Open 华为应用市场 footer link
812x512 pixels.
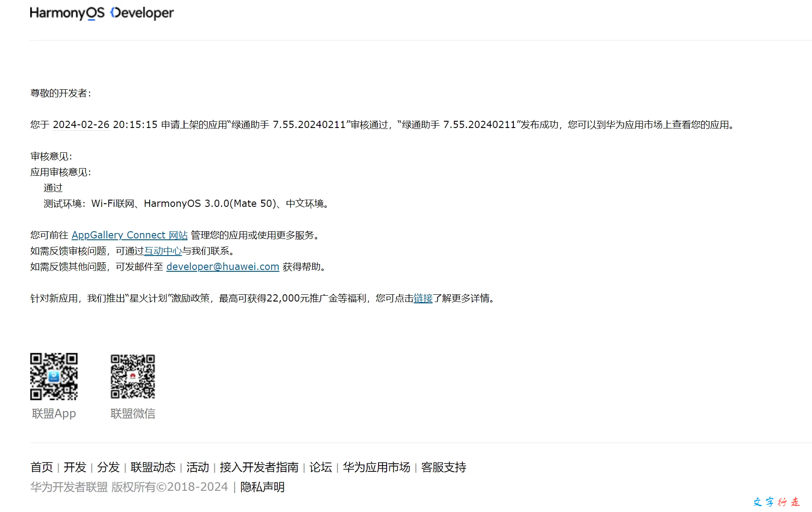[x=377, y=467]
